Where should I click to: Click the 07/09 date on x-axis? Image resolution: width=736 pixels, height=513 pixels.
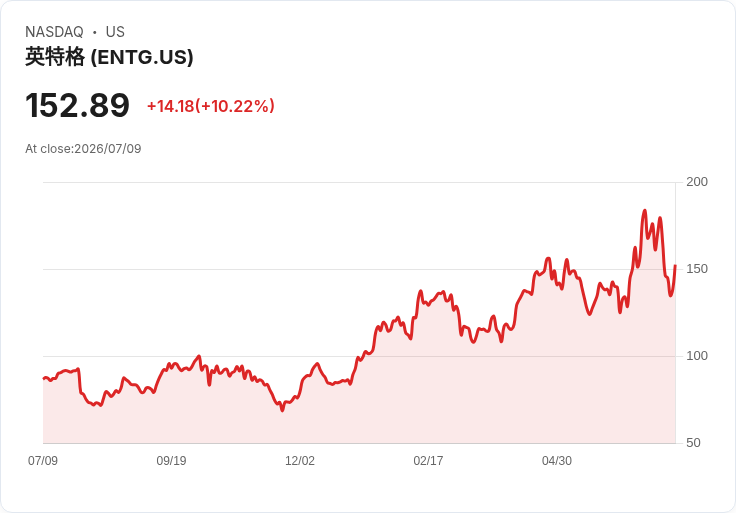click(x=43, y=460)
